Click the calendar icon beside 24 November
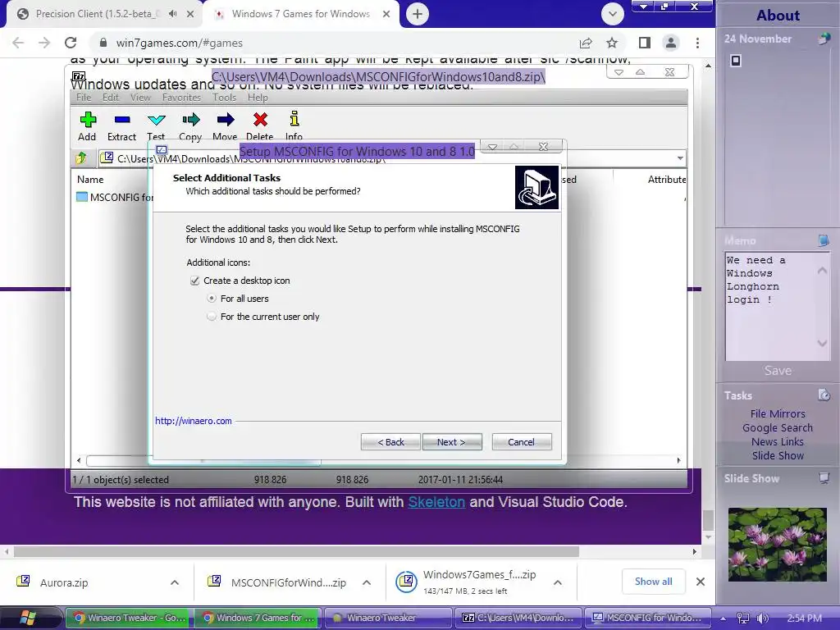This screenshot has width=840, height=630. click(x=824, y=39)
